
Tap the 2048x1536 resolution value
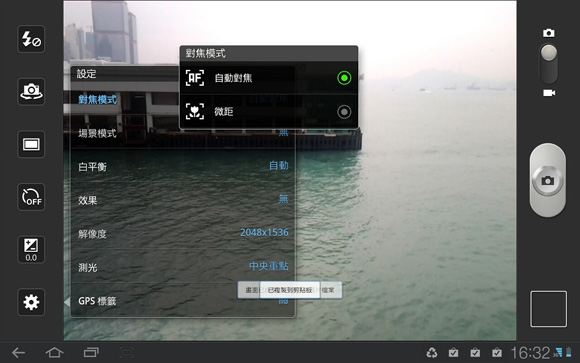[x=264, y=232]
